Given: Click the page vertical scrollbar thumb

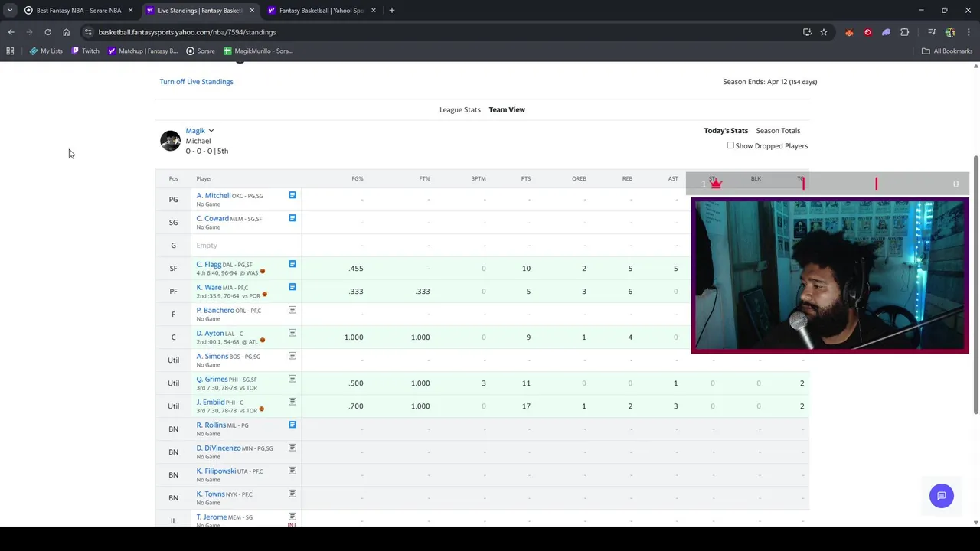Looking at the screenshot, I should (975, 285).
